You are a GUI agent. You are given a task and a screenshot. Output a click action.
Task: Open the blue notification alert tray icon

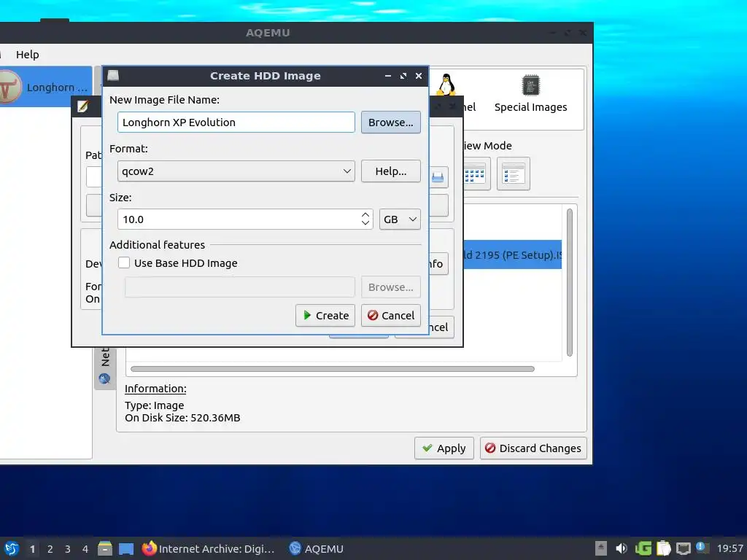701,548
